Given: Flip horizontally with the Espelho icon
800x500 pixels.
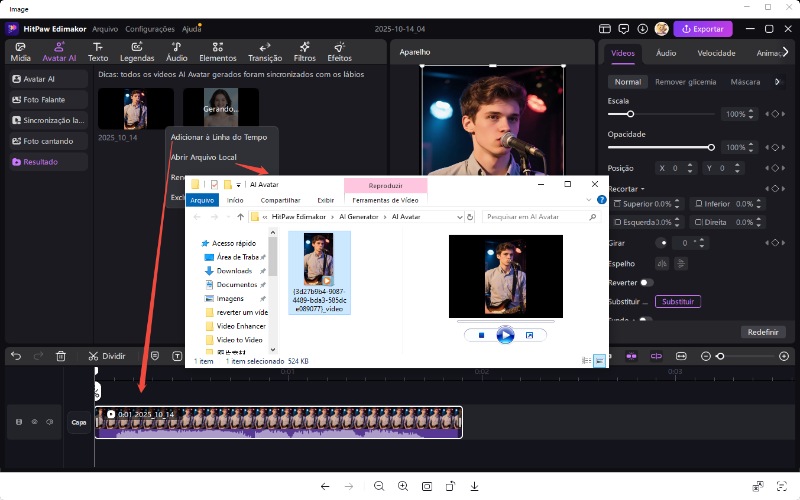Looking at the screenshot, I should click(662, 263).
